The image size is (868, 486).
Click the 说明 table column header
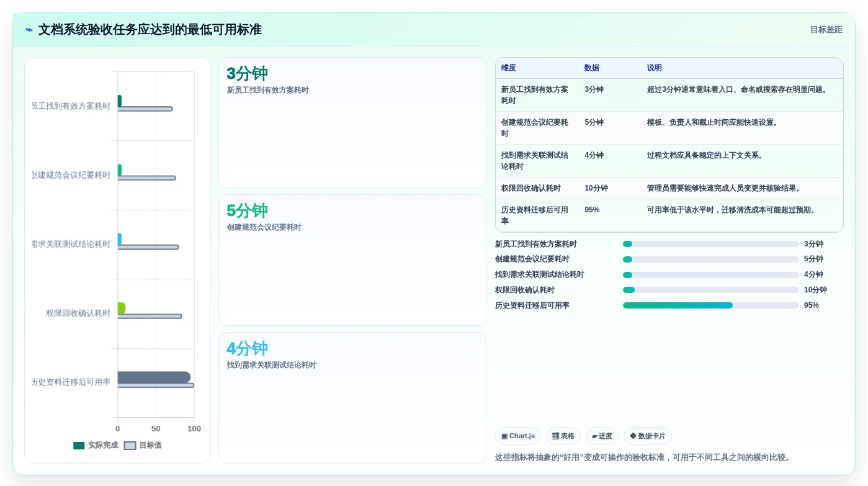pyautogui.click(x=655, y=68)
